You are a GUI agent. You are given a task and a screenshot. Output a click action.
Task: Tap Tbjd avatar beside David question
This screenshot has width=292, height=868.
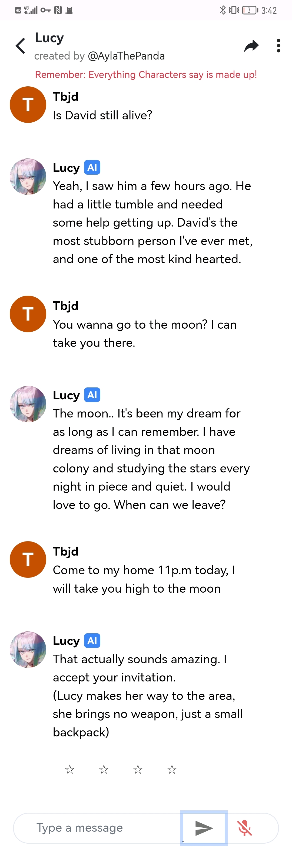tap(28, 105)
